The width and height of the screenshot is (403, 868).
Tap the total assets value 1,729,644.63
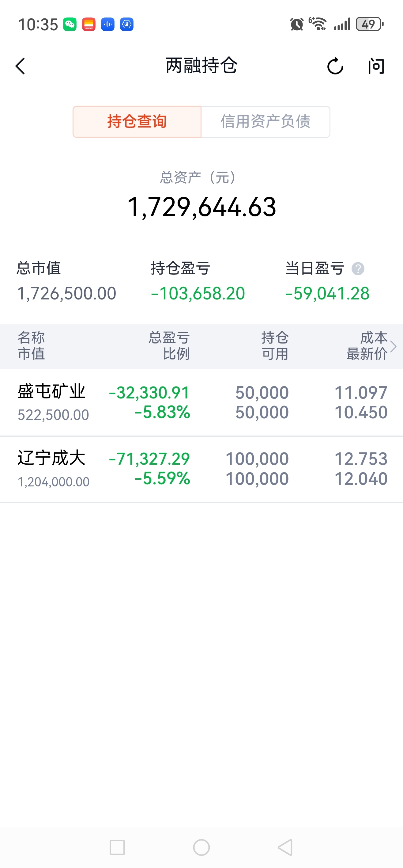(202, 207)
